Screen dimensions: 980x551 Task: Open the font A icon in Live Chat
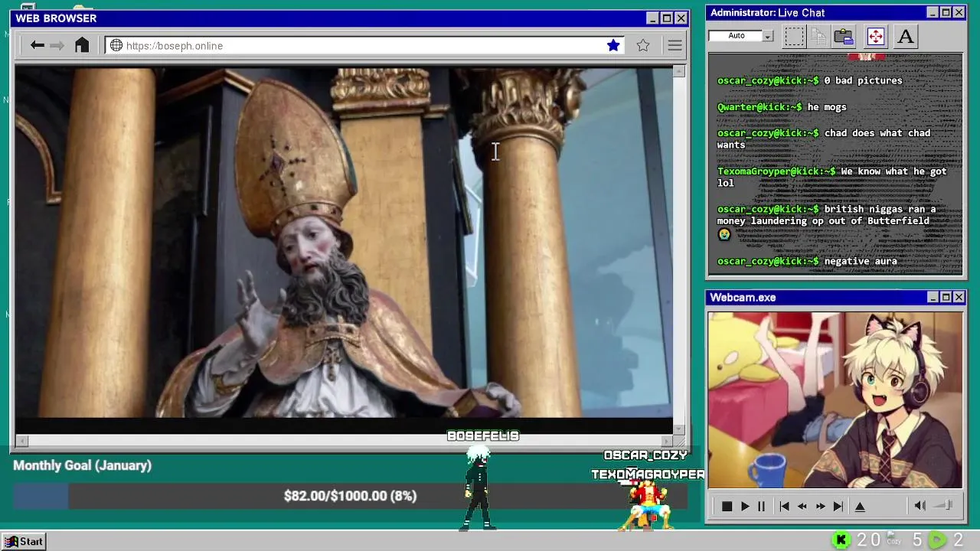(906, 36)
